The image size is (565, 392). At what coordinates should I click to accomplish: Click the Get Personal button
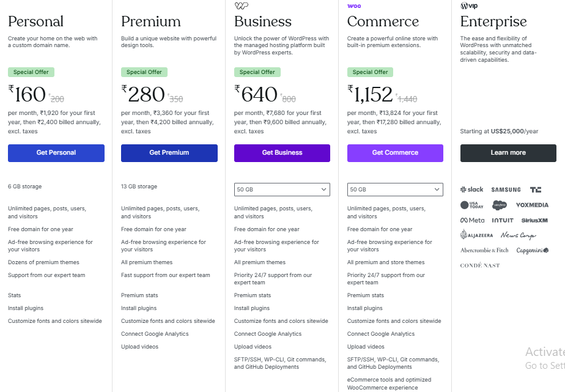(56, 153)
